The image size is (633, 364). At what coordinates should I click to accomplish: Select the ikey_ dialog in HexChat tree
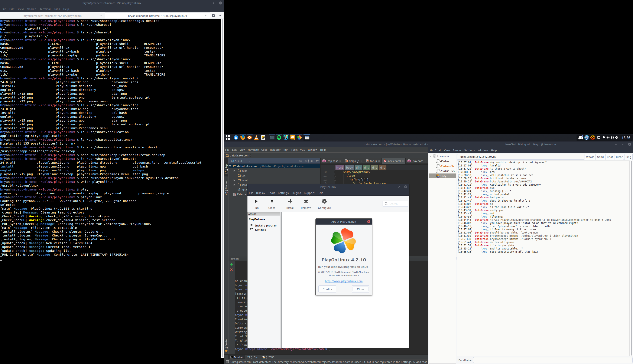442,176
